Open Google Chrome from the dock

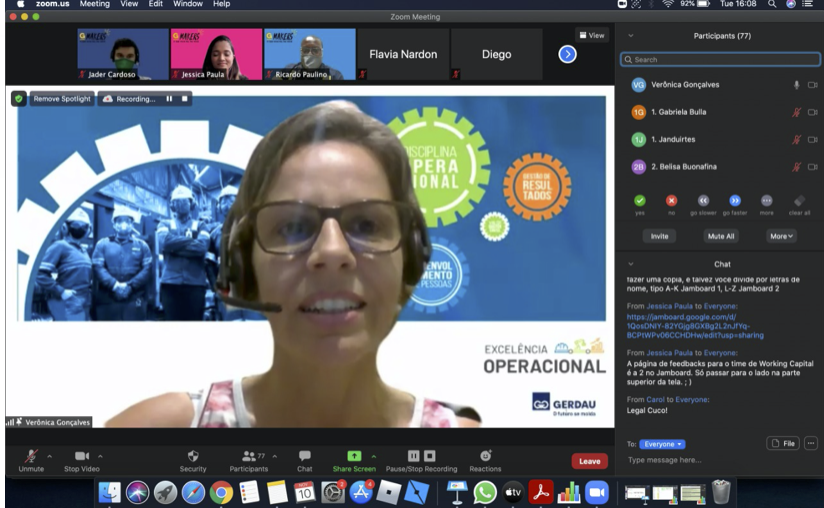(221, 493)
